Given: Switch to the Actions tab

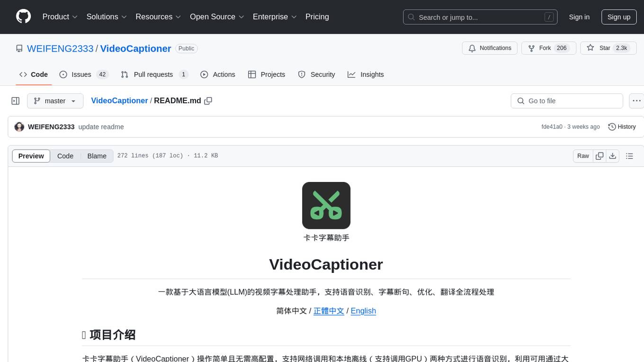Looking at the screenshot, I should coord(218,74).
